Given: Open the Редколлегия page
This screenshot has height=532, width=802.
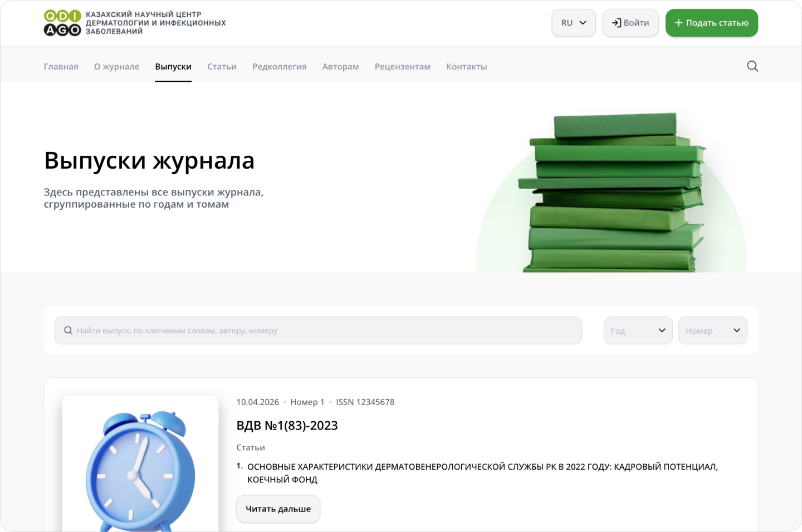Looking at the screenshot, I should [279, 66].
